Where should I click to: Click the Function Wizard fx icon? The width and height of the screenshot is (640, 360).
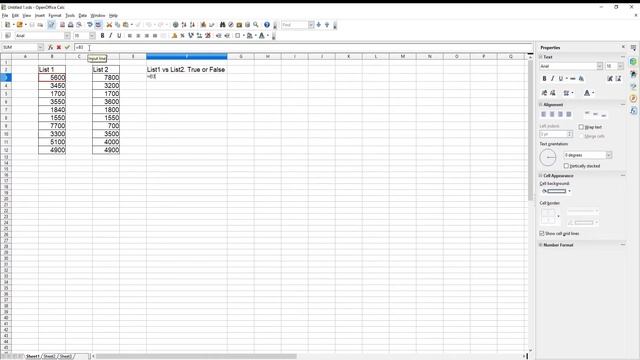[x=50, y=47]
